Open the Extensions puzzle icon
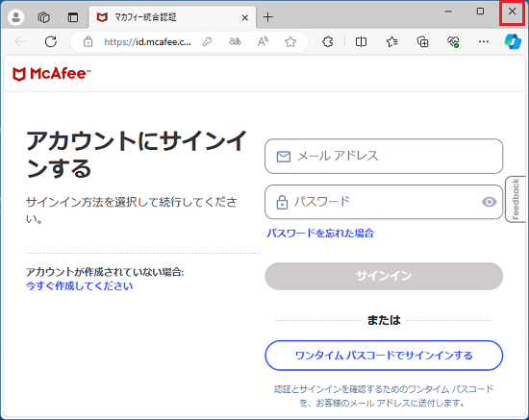Screen dimensions: 529x420 point(328,41)
